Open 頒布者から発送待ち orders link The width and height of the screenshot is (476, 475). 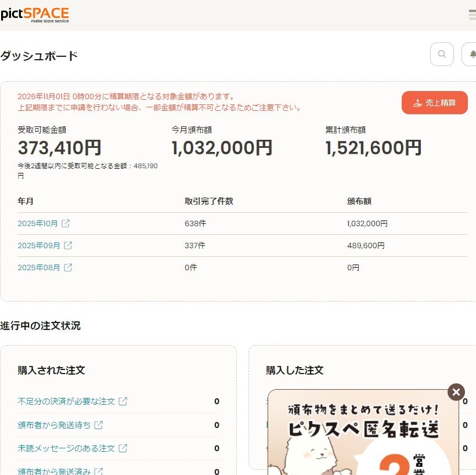tap(54, 425)
